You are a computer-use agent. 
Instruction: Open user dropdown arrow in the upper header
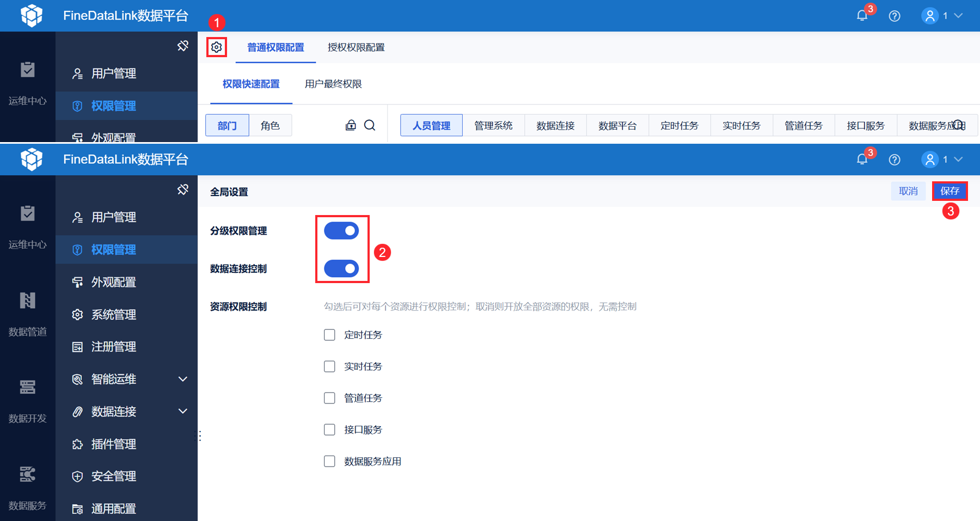tap(958, 16)
